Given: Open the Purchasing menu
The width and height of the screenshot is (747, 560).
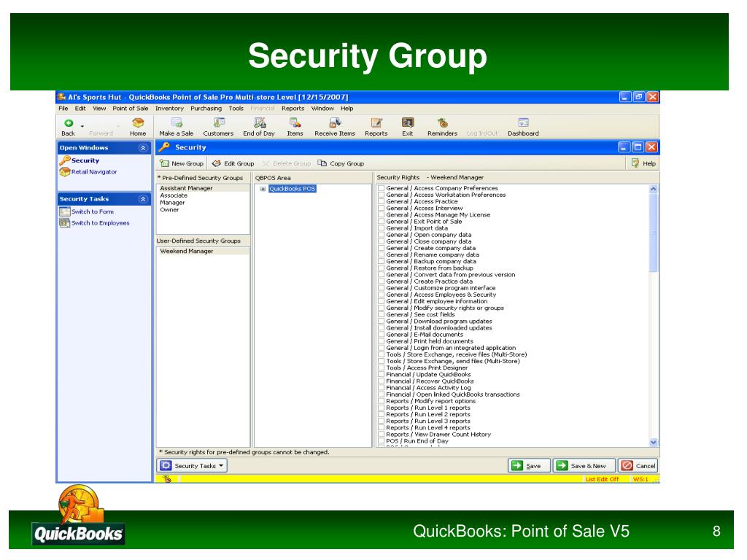Looking at the screenshot, I should [206, 109].
